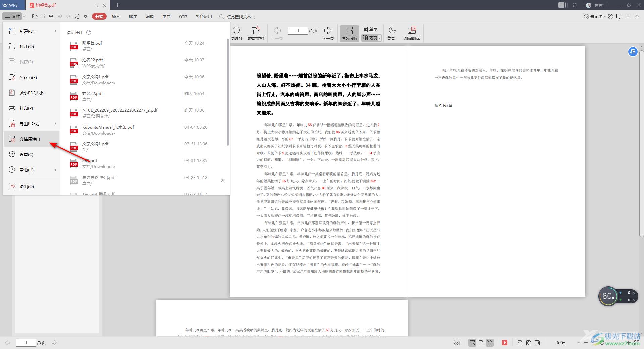Screen dimensions: 644x349
Task: Open recent file KubuntuManual_加水印.pdf
Action: point(144,130)
